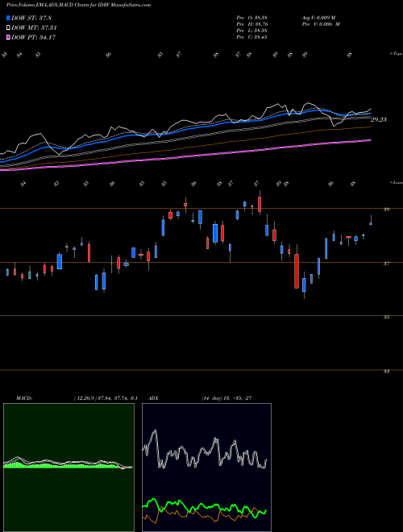Click the magenta DOW PT legend swatch
Image resolution: width=403 pixels, height=532 pixels.
[8, 37]
